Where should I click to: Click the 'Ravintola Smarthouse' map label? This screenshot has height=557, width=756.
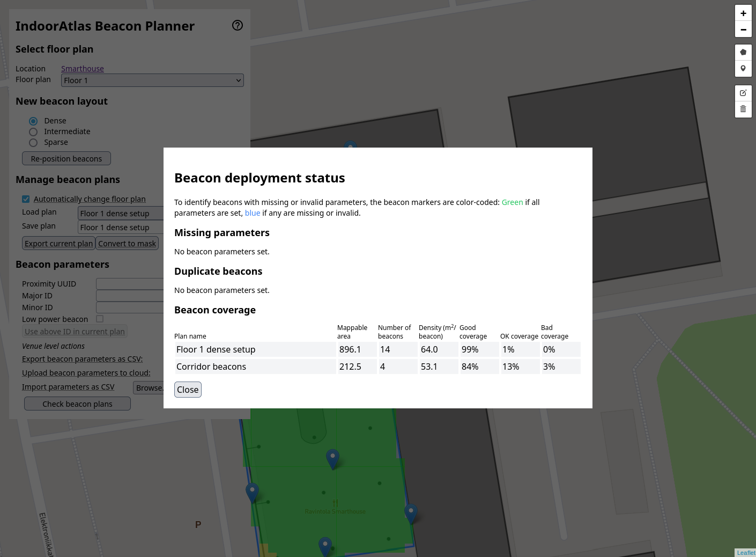tap(335, 511)
